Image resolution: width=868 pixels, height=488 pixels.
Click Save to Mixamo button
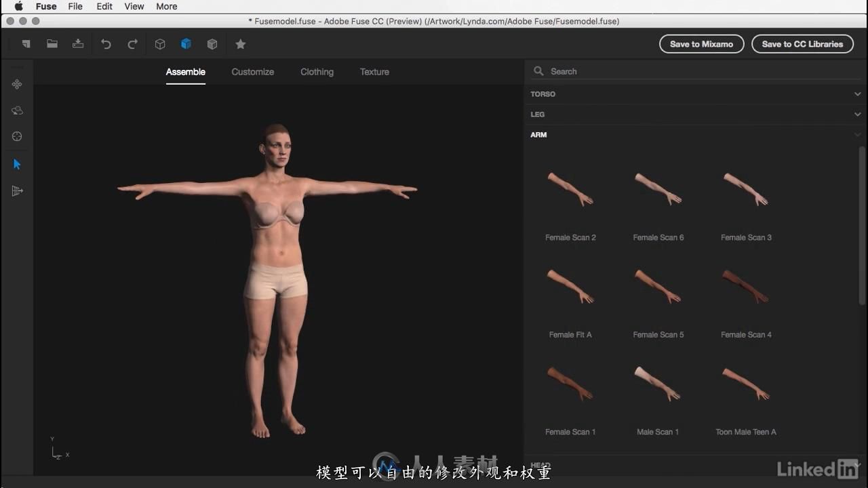click(x=701, y=44)
